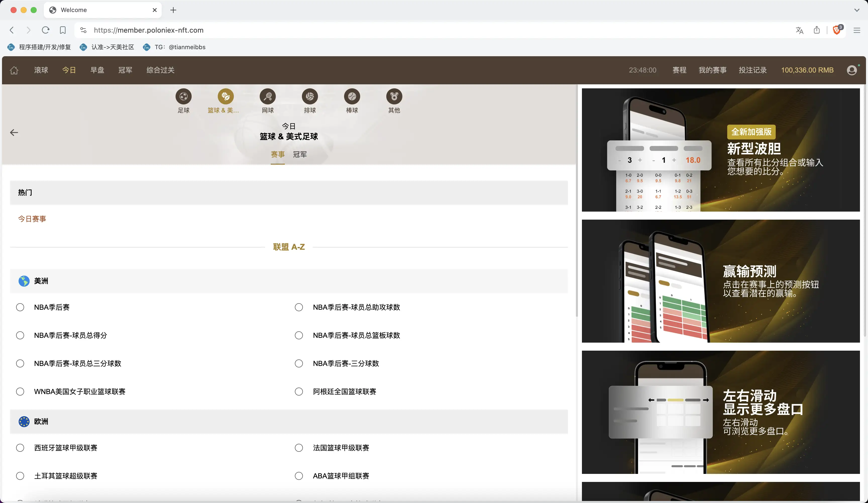Open 投注记录 link
The width and height of the screenshot is (868, 503).
click(753, 70)
